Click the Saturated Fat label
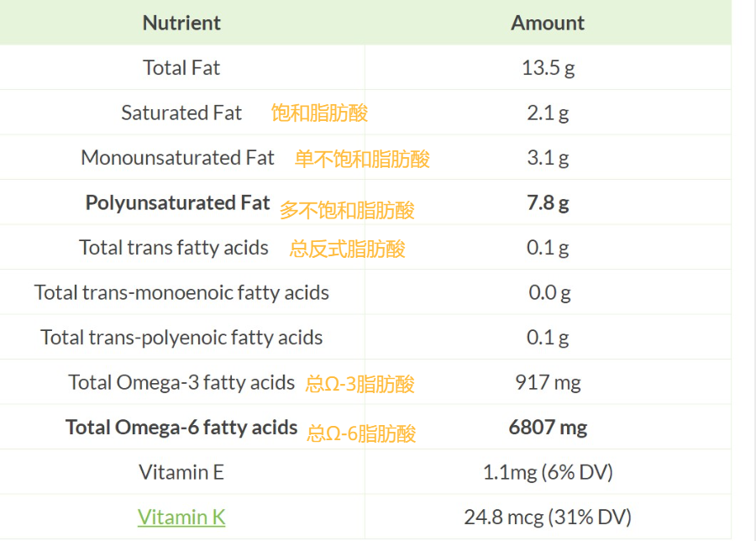This screenshot has height=541, width=756. (x=181, y=113)
